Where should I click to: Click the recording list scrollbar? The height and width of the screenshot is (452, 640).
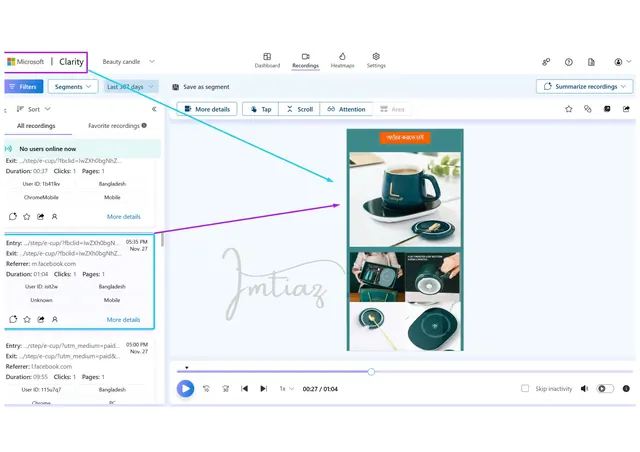tap(162, 239)
